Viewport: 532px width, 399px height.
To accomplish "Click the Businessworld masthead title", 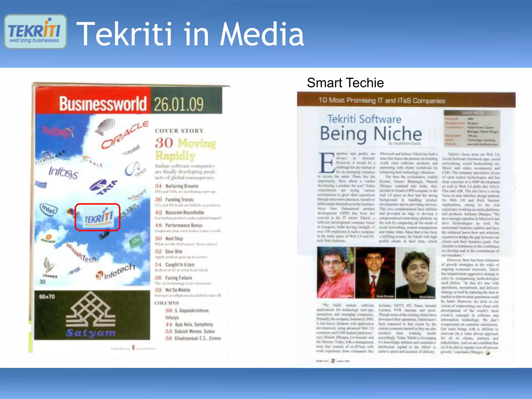I will 103,104.
